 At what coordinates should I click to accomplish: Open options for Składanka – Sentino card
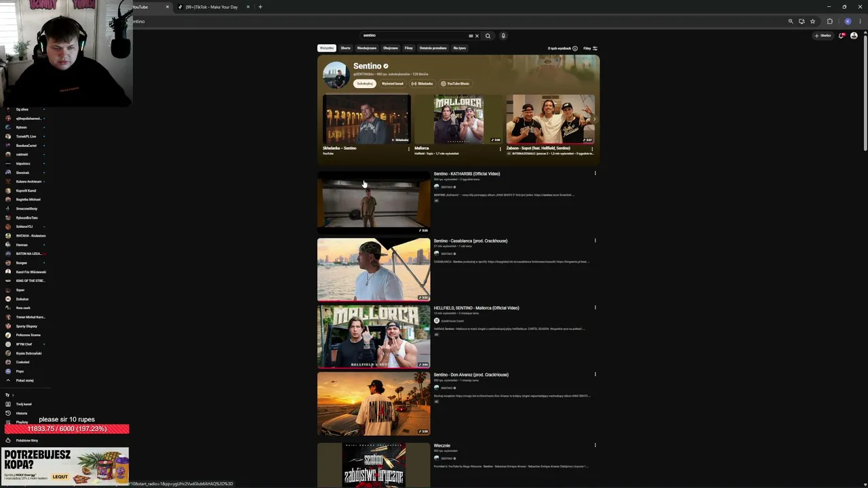[409, 148]
